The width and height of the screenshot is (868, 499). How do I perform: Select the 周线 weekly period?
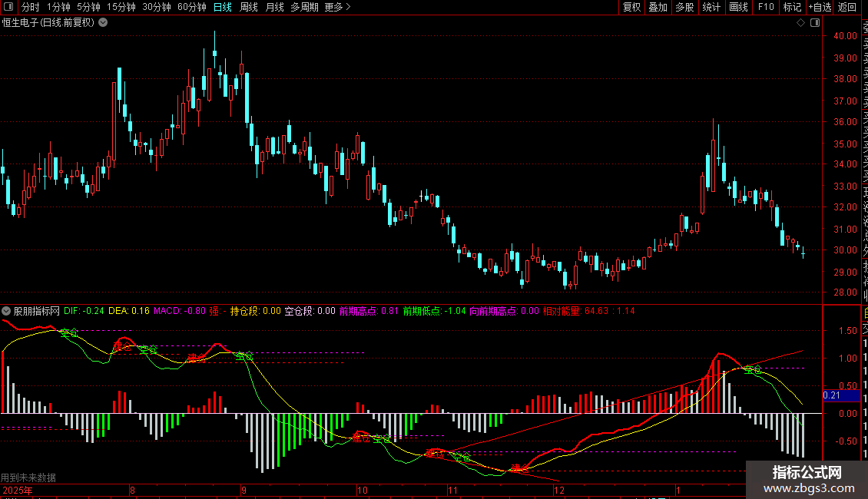pyautogui.click(x=249, y=7)
